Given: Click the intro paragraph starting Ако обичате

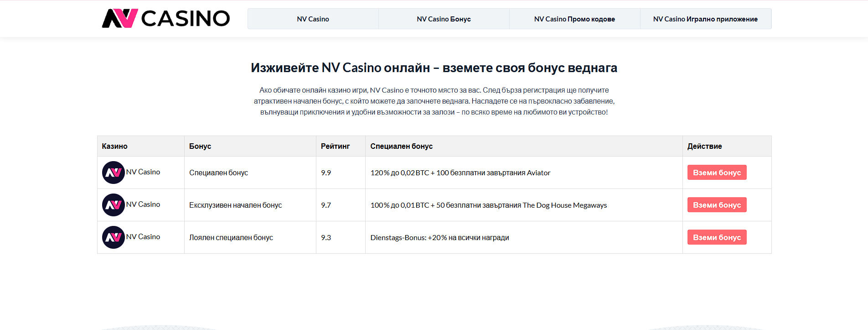Looking at the screenshot, I should click(x=434, y=101).
